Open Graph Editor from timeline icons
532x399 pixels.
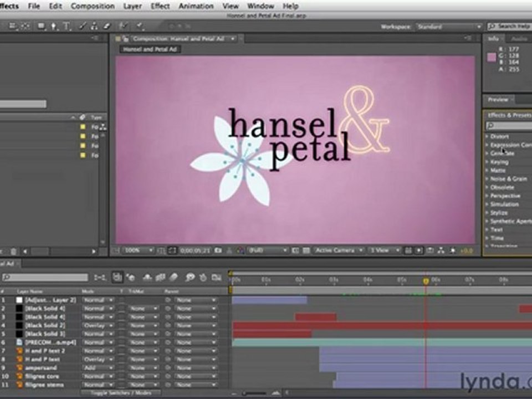[x=216, y=277]
